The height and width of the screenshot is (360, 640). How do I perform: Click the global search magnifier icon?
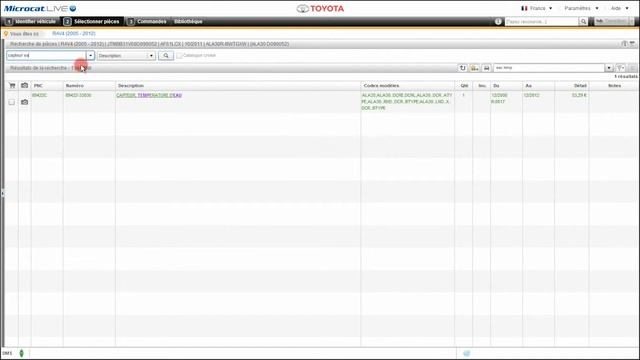[583, 22]
